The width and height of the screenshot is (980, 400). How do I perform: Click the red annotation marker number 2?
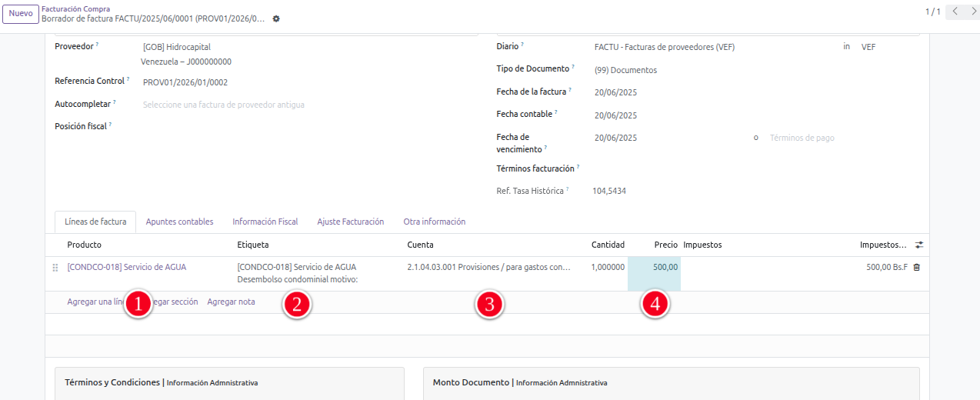(297, 305)
